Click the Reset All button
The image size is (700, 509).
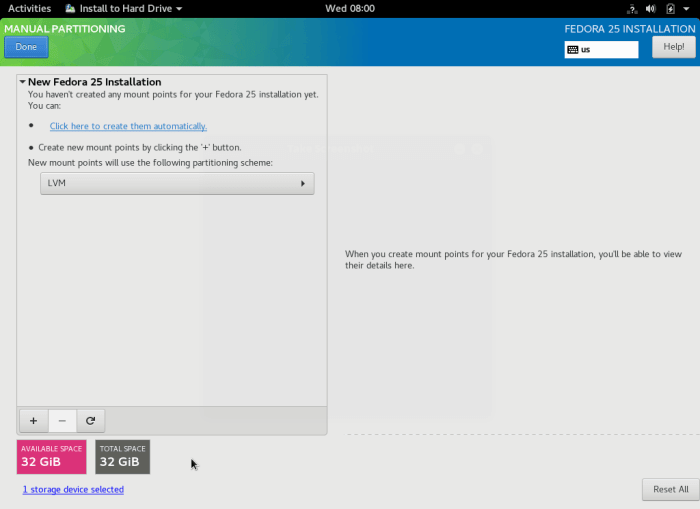[x=670, y=489]
